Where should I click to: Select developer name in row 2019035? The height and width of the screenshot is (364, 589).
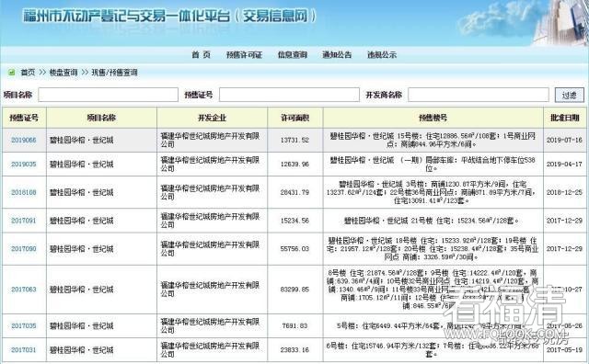coord(210,164)
